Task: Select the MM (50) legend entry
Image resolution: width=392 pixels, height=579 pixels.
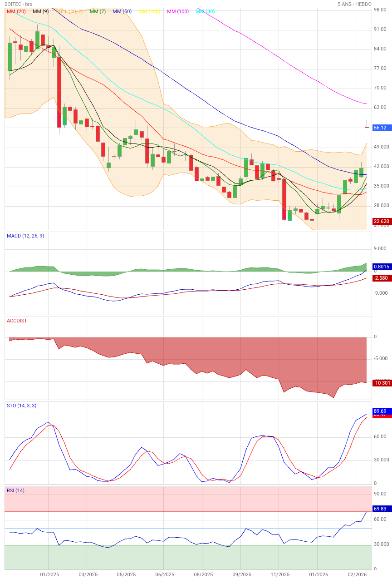Action: [122, 11]
